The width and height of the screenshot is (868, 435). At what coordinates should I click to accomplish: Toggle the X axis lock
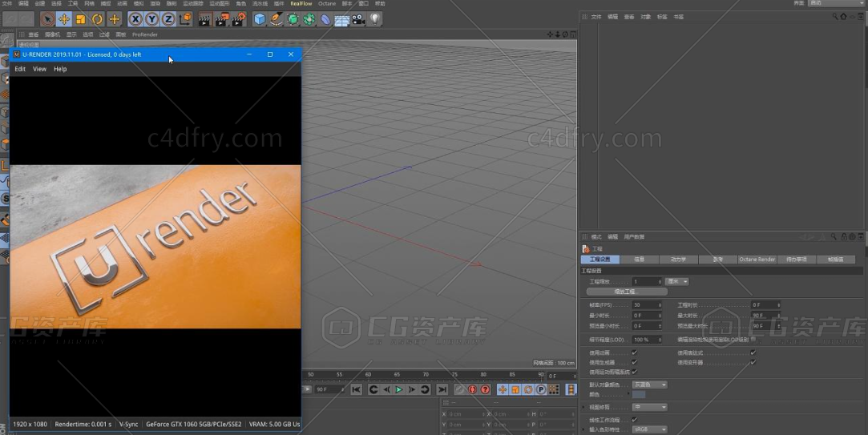135,19
